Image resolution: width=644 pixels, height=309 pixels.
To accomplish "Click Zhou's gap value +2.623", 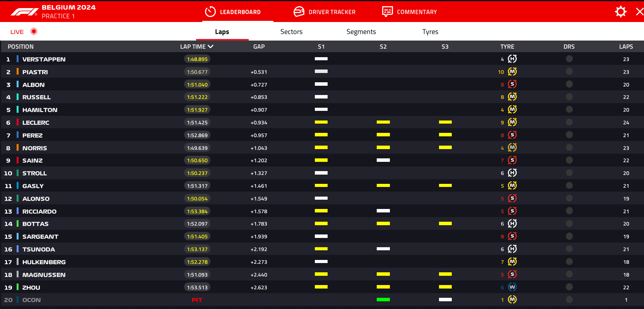I will pyautogui.click(x=259, y=287).
